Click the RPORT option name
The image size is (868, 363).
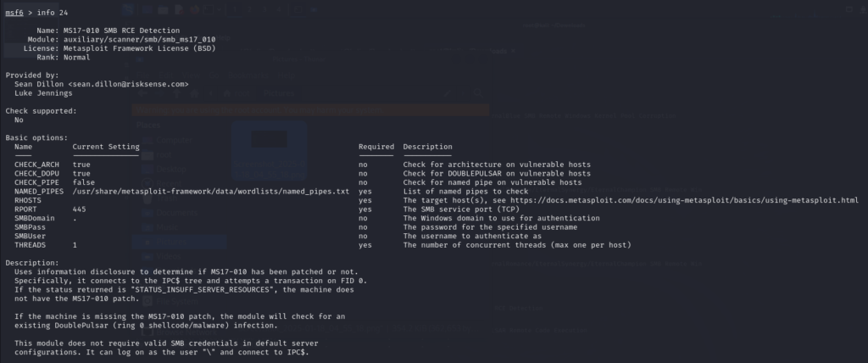pyautogui.click(x=25, y=209)
